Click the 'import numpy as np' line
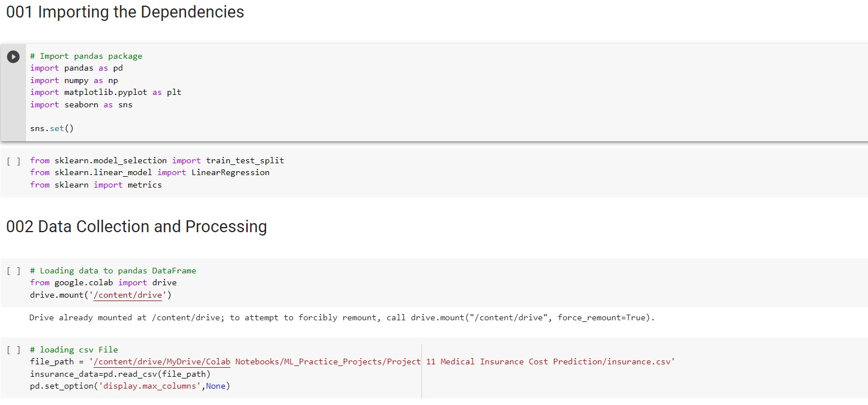 [75, 80]
